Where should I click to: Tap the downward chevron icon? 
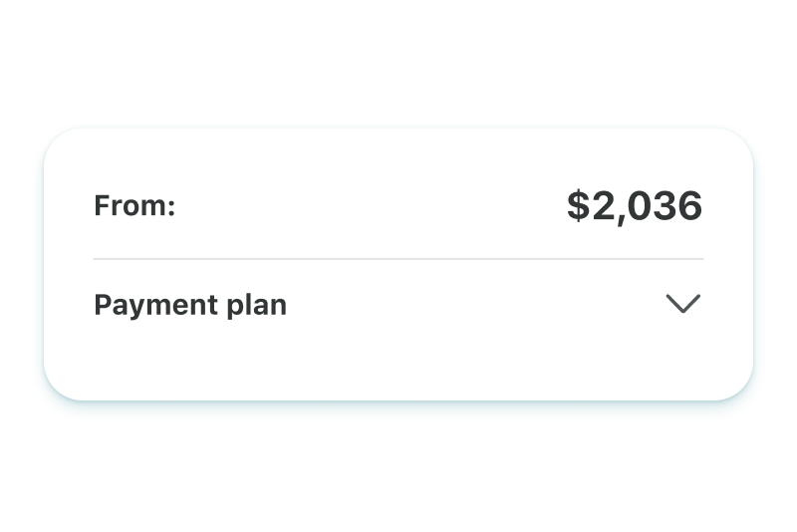click(x=682, y=304)
